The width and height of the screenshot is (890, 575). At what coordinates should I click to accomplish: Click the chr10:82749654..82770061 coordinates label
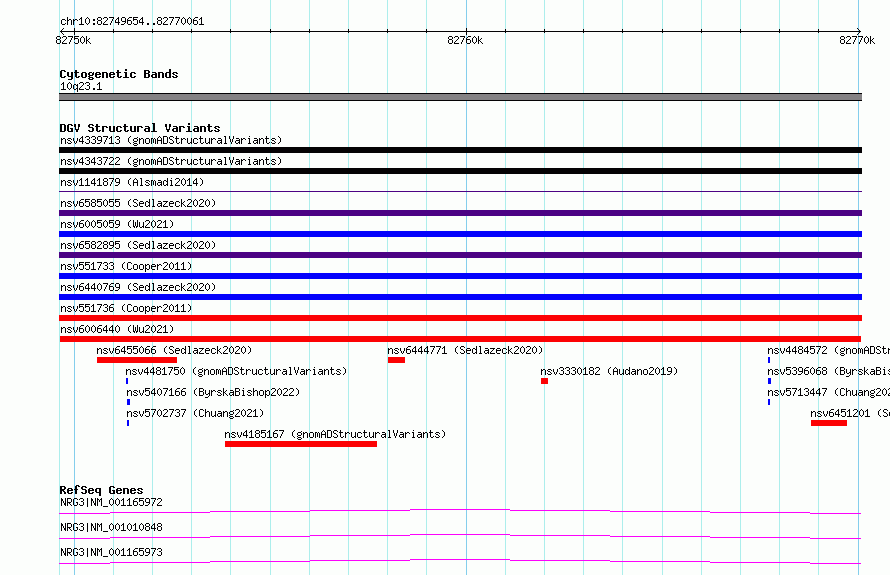132,22
